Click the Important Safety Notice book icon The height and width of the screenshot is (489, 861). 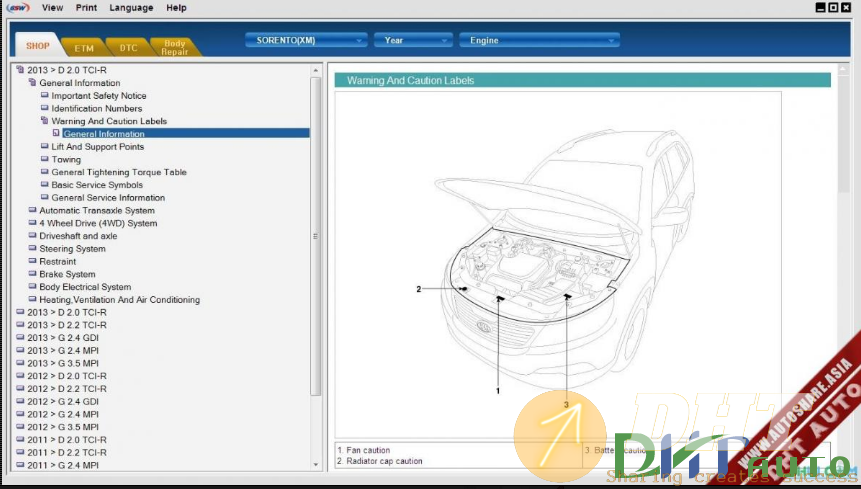point(44,95)
